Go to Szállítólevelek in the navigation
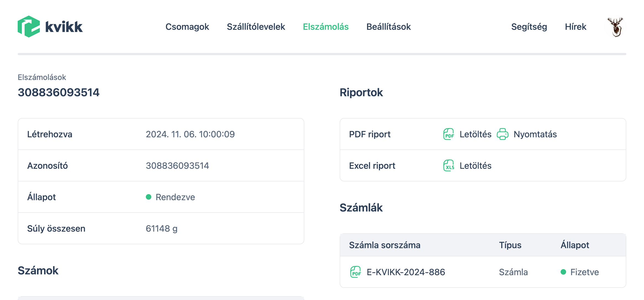The image size is (644, 300). click(256, 27)
